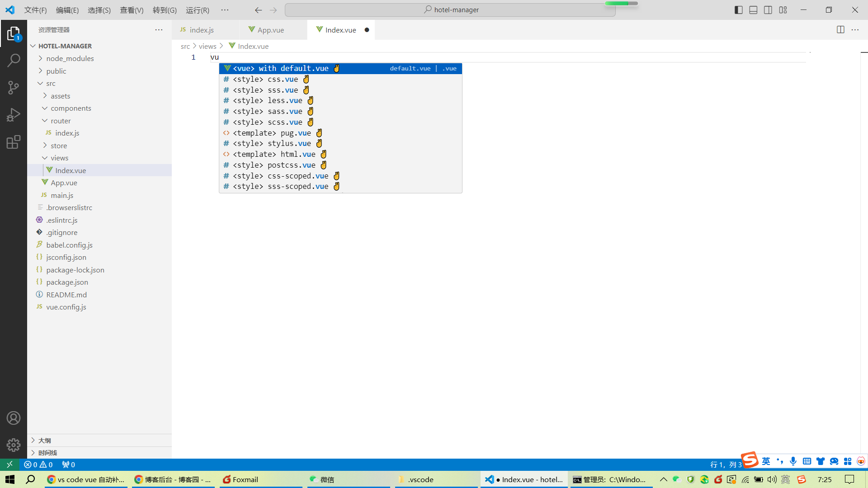Expand the 大纲 outline section
The height and width of the screenshot is (488, 868).
click(44, 440)
